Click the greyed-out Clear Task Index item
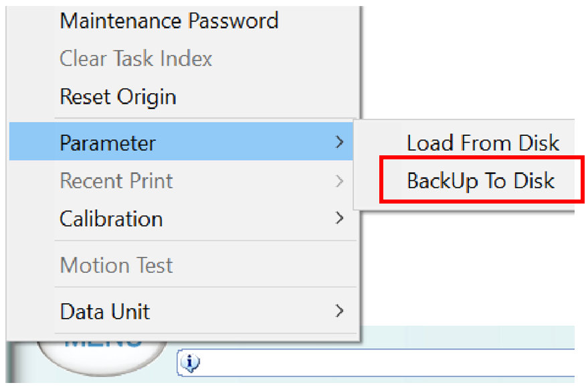 (136, 59)
